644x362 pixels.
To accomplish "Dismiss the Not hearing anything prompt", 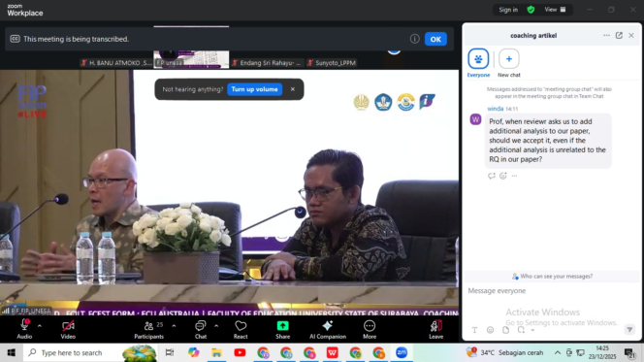I will (x=293, y=89).
